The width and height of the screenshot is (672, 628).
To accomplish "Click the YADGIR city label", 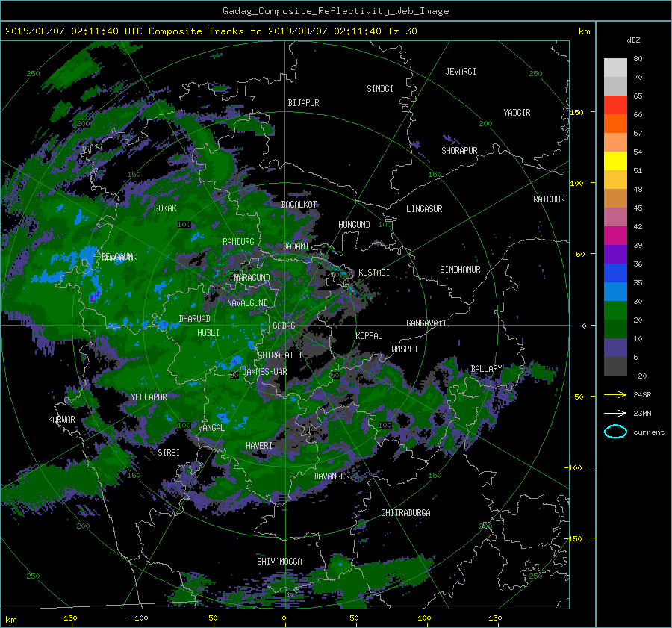I will coord(517,113).
